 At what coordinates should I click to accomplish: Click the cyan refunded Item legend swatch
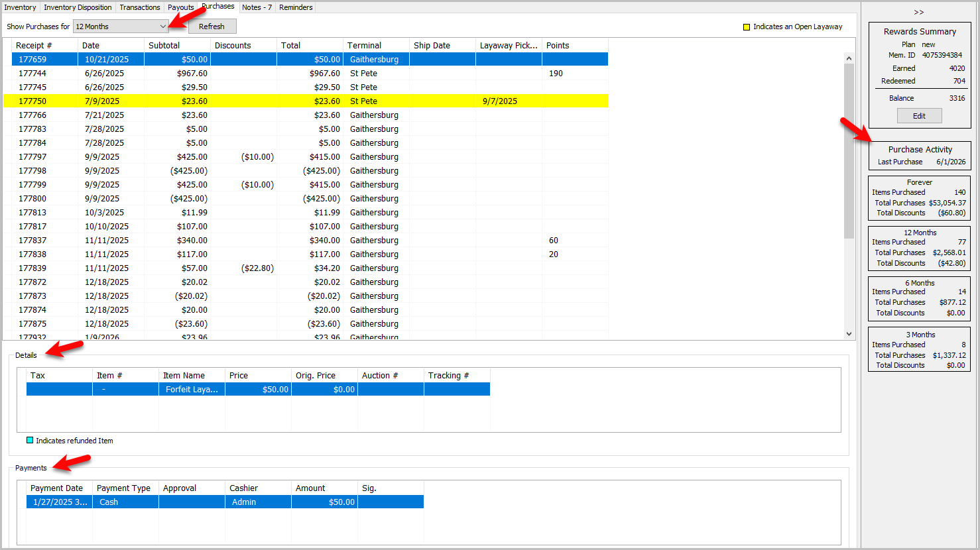(30, 440)
